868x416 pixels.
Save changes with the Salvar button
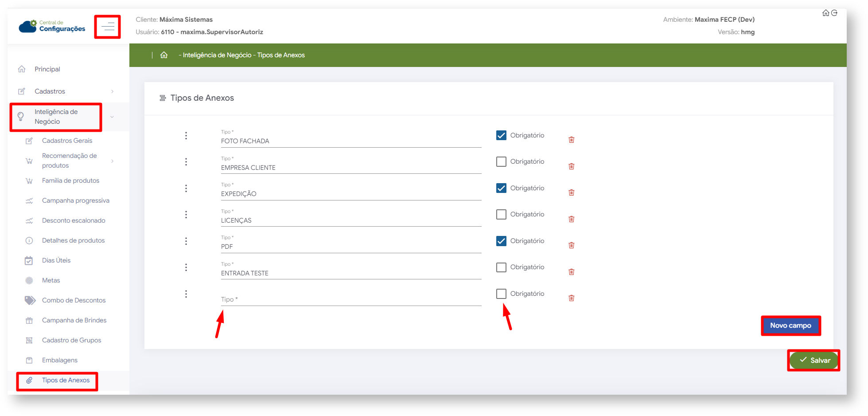(814, 360)
